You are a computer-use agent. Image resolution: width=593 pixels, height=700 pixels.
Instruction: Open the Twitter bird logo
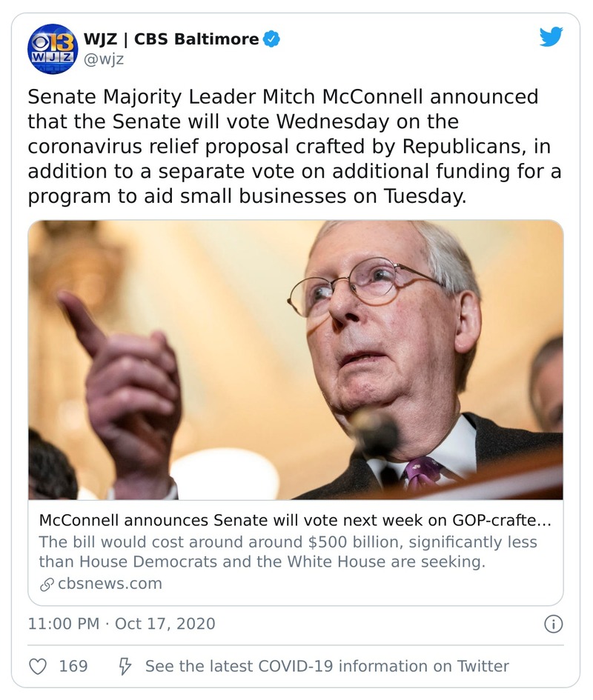click(551, 36)
